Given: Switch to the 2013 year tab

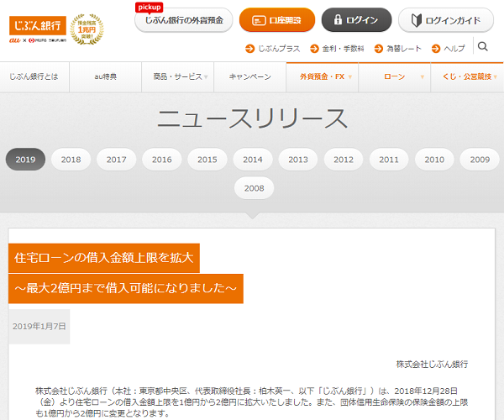Looking at the screenshot, I should point(298,160).
